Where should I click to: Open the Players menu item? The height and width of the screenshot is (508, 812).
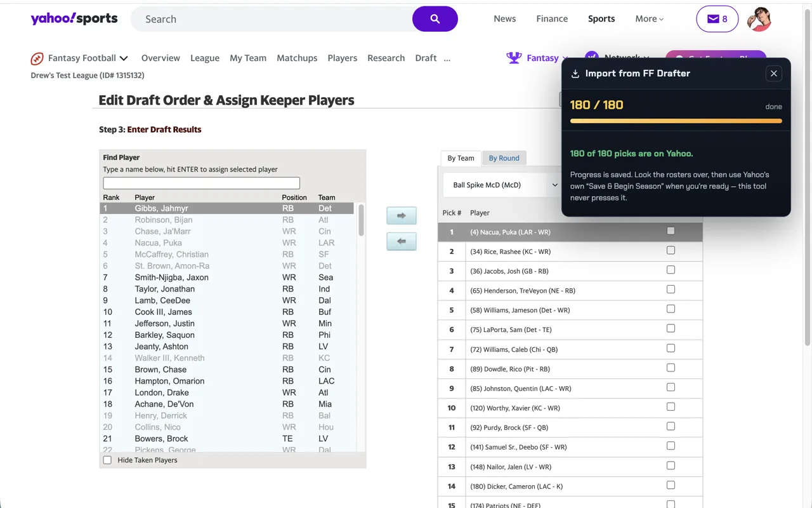pos(343,58)
